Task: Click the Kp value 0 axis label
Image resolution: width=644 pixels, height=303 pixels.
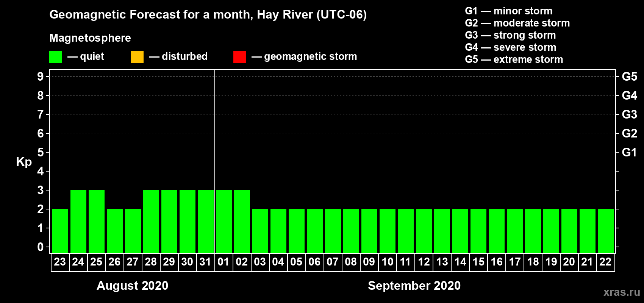Action: pos(41,247)
